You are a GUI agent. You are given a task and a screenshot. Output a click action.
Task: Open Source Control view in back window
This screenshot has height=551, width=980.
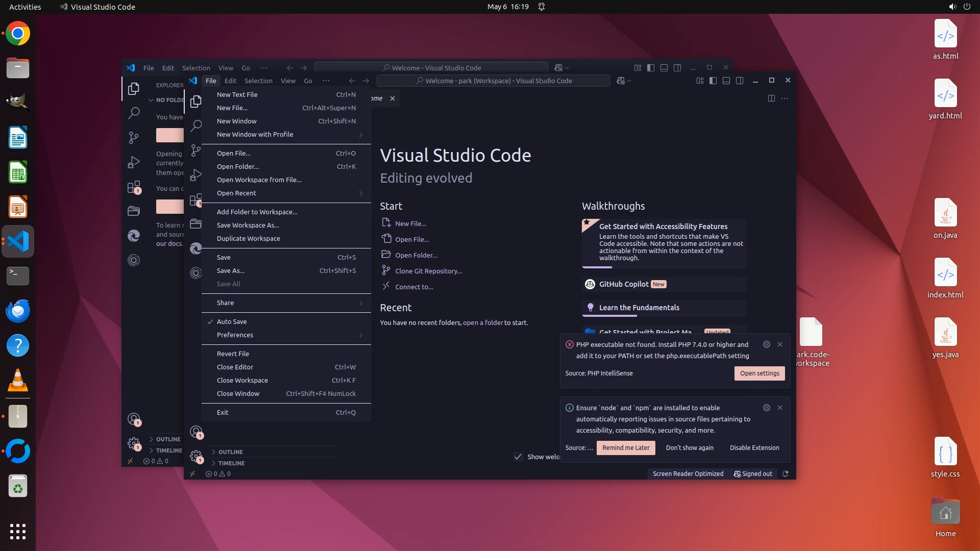coord(133,137)
